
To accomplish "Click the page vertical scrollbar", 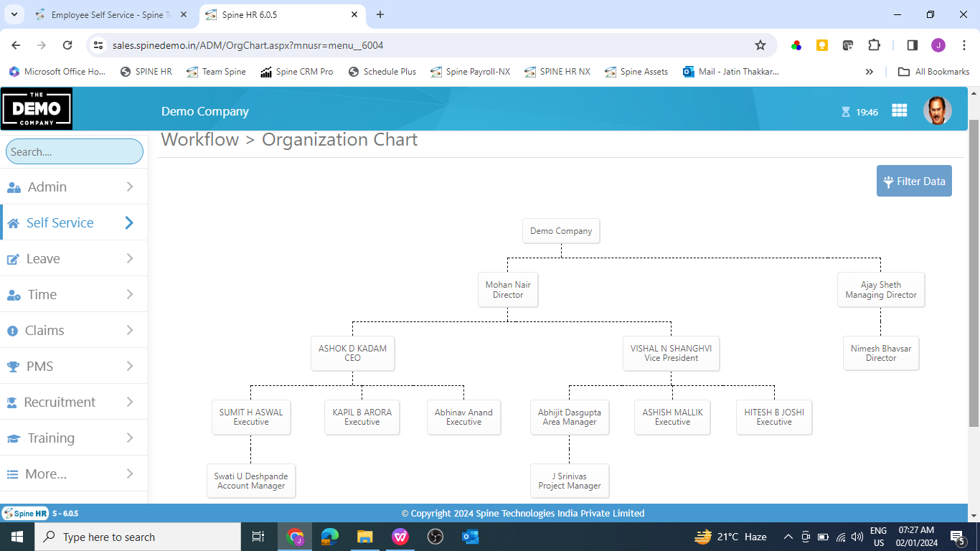I will 974,273.
